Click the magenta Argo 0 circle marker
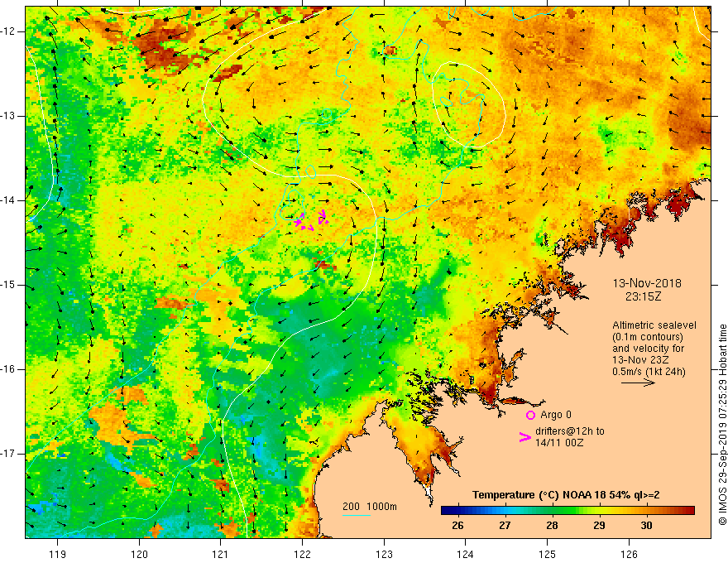Image resolution: width=728 pixels, height=563 pixels. (x=530, y=416)
